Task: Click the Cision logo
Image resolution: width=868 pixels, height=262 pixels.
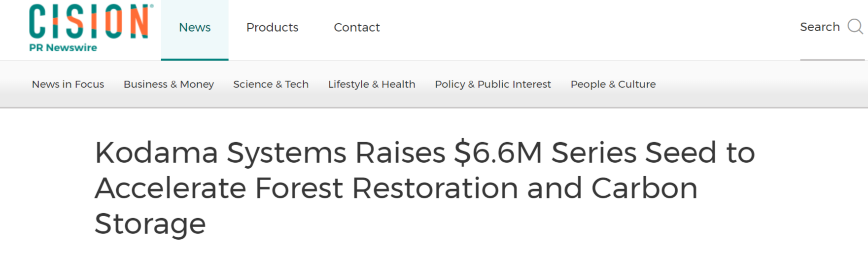Action: tap(91, 22)
